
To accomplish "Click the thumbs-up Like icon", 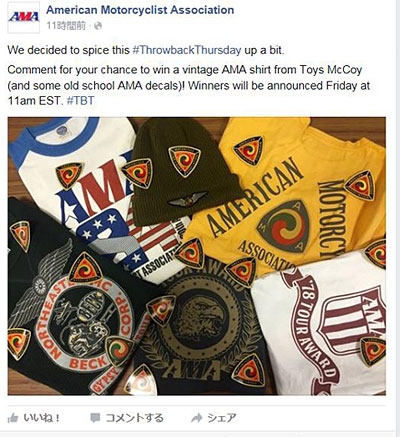I will [13, 418].
